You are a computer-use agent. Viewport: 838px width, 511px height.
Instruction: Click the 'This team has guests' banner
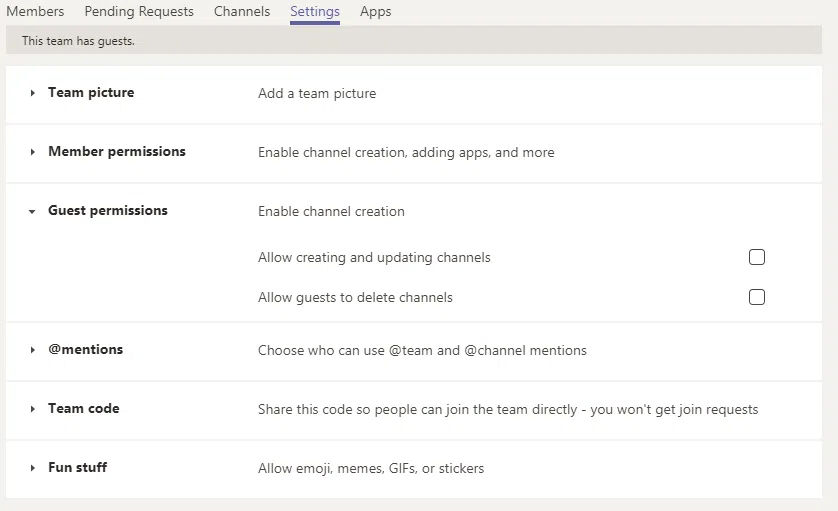[78, 41]
